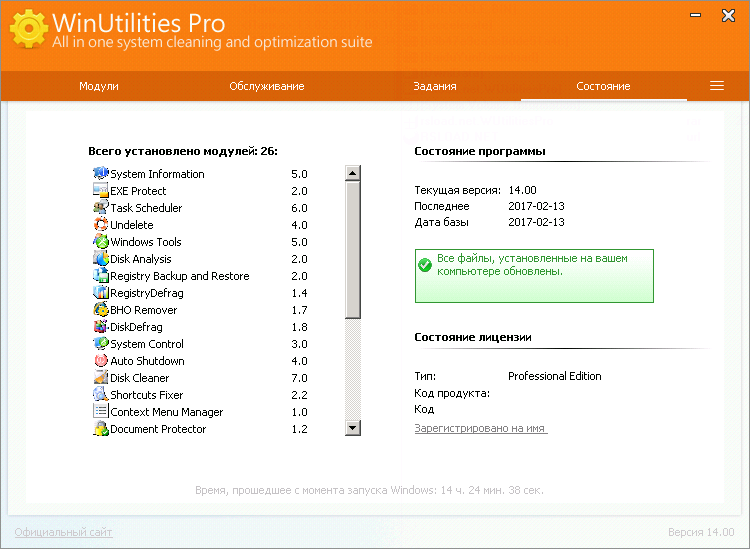Click the Disk Cleaner broom icon

[100, 377]
